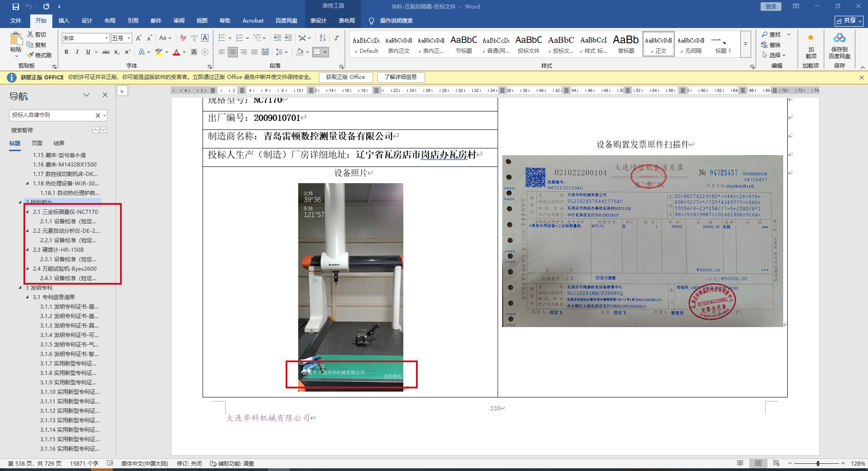
Task: Open the font name dropdown showing 宋体
Action: (x=106, y=38)
